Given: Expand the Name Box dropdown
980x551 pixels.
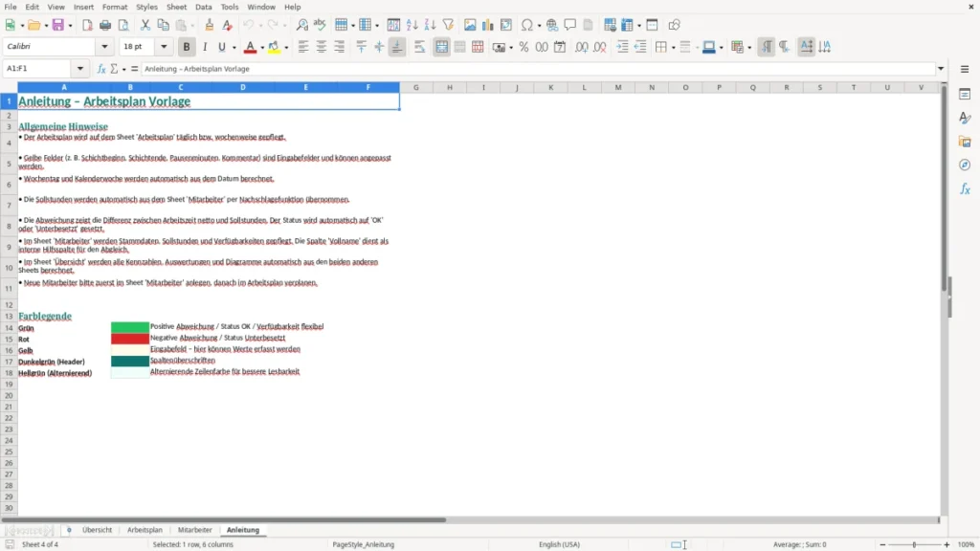Looking at the screenshot, I should click(80, 69).
